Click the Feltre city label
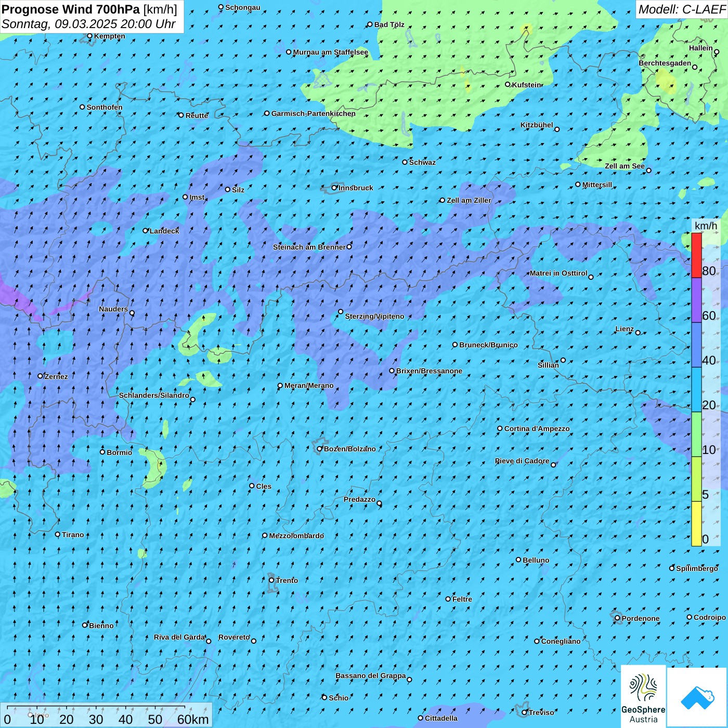 (x=462, y=599)
